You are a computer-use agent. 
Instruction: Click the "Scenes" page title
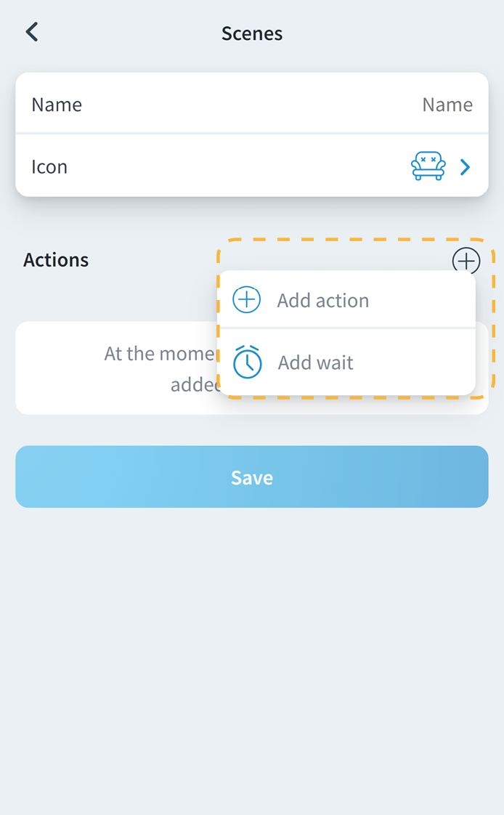click(252, 33)
